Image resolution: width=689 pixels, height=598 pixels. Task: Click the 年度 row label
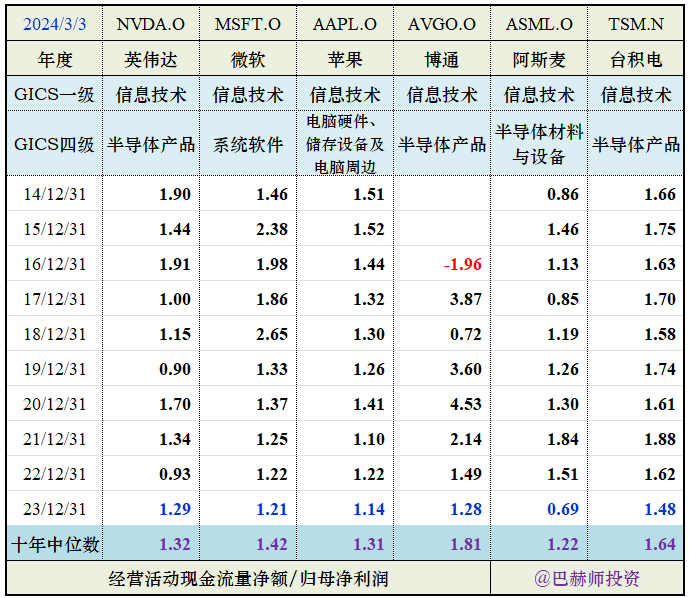[54, 59]
